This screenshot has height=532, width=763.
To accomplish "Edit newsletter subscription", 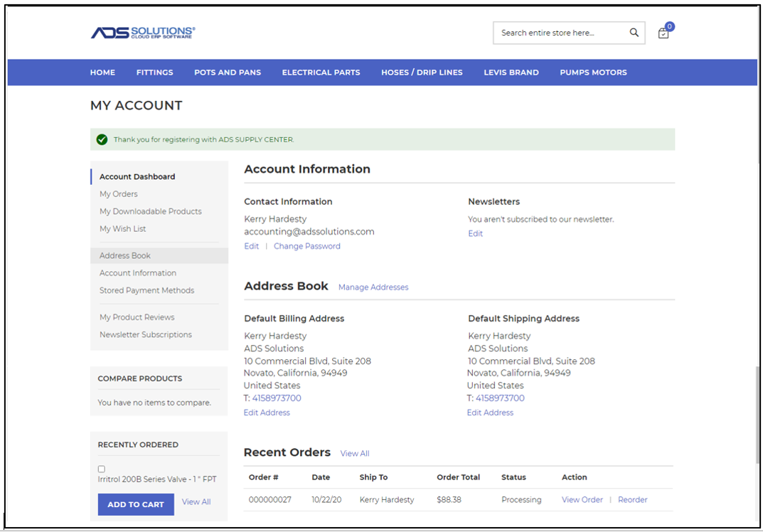I will [x=476, y=233].
